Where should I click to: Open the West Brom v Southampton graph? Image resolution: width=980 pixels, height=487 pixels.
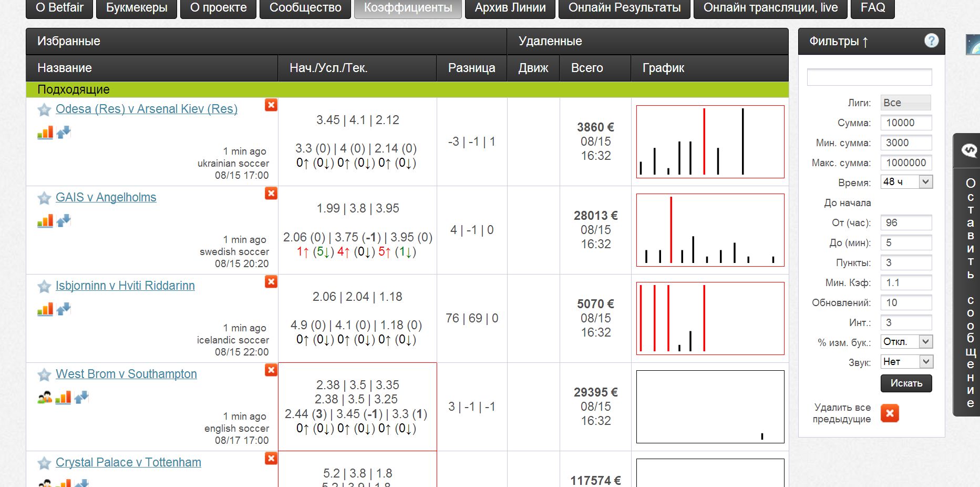click(710, 407)
